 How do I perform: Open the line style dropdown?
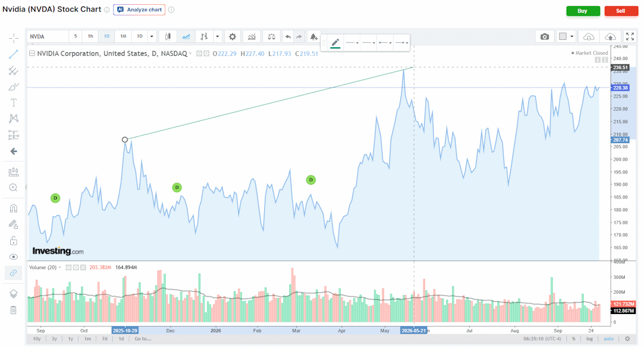point(352,43)
